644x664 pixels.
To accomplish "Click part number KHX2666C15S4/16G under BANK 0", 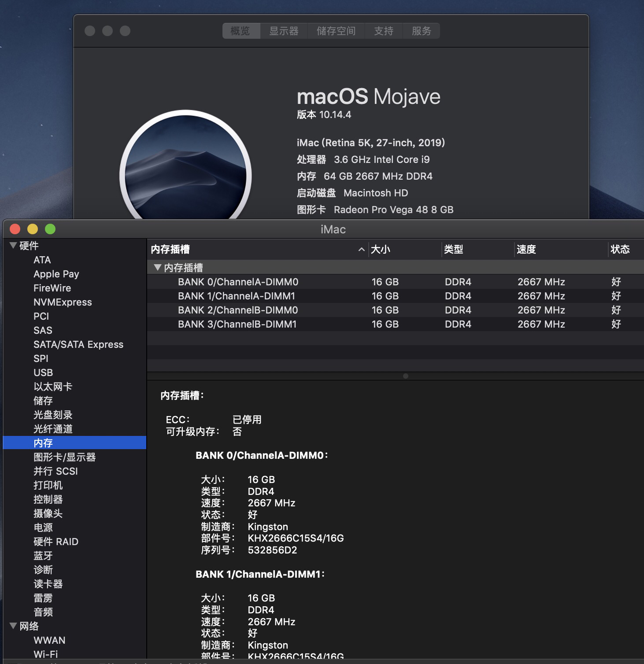I will pos(296,538).
